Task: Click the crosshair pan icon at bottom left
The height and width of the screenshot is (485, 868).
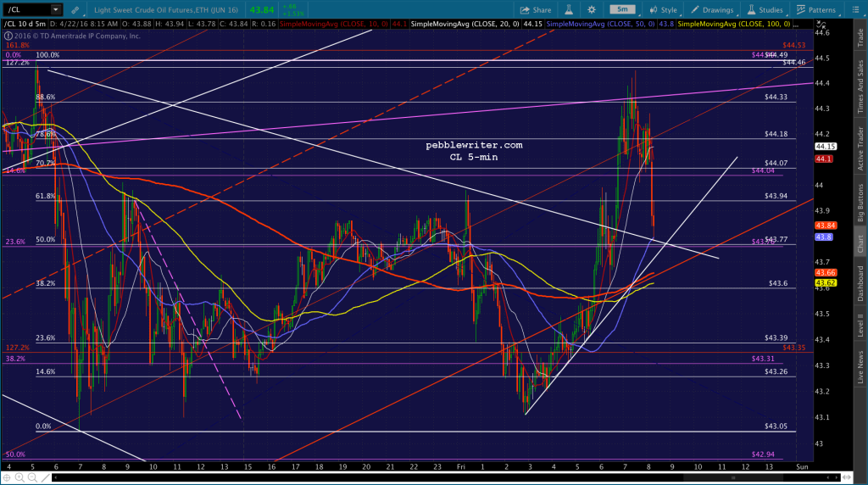Action: tap(7, 477)
